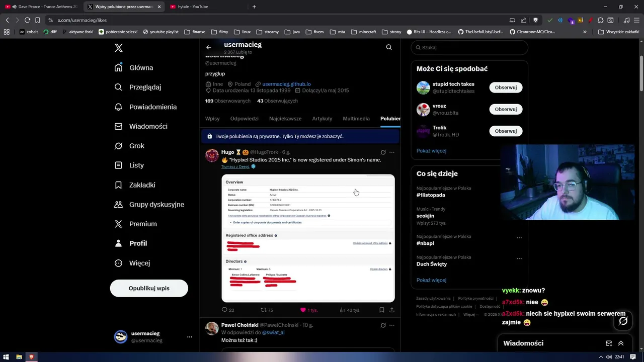This screenshot has width=644, height=362.
Task: Switch to the Wpisy tab
Action: coord(212,119)
